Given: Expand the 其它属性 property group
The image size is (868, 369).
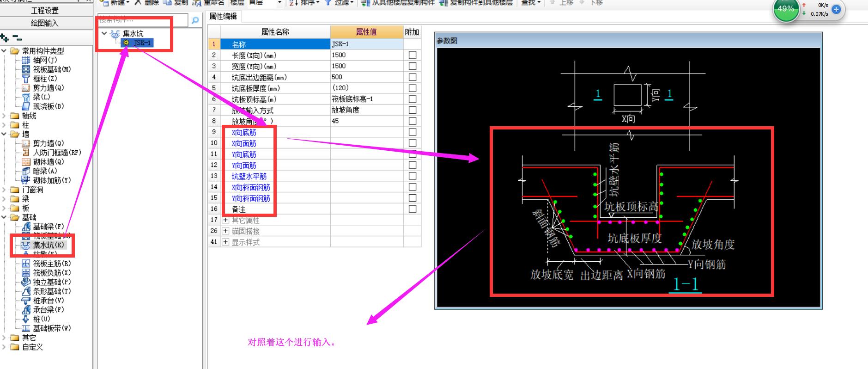Looking at the screenshot, I should pos(225,220).
